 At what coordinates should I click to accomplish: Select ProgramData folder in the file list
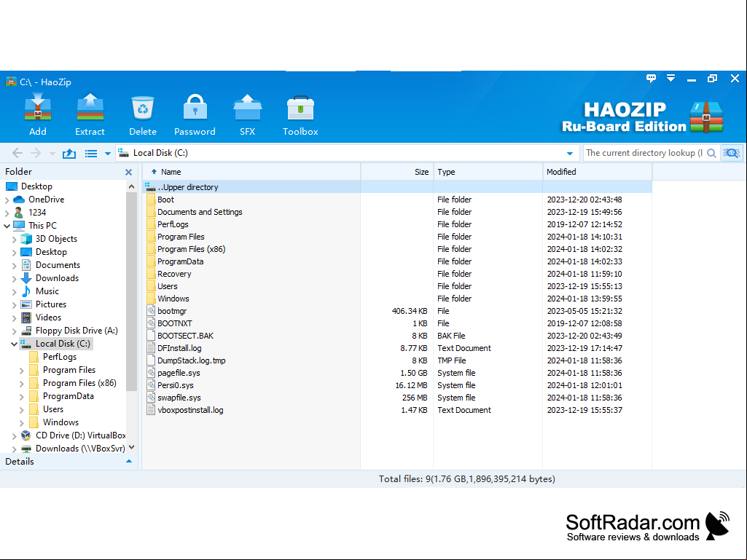[180, 261]
